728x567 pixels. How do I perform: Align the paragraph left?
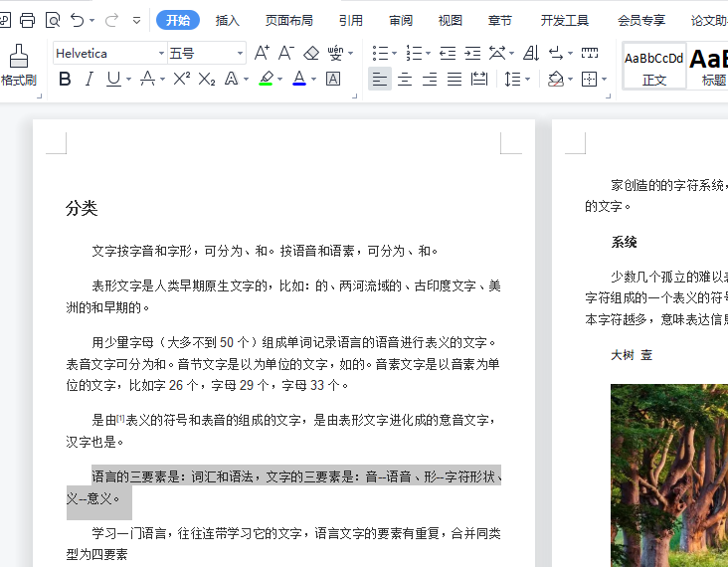(x=380, y=79)
